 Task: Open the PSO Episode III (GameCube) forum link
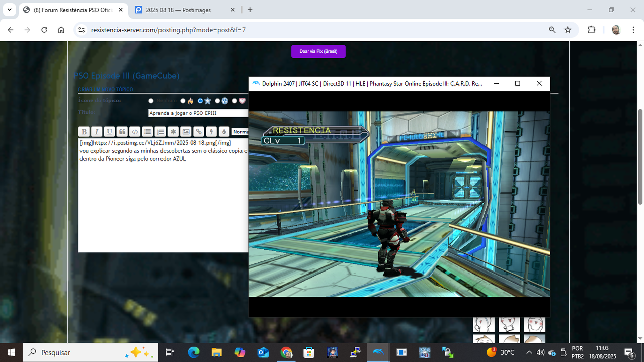tap(127, 76)
